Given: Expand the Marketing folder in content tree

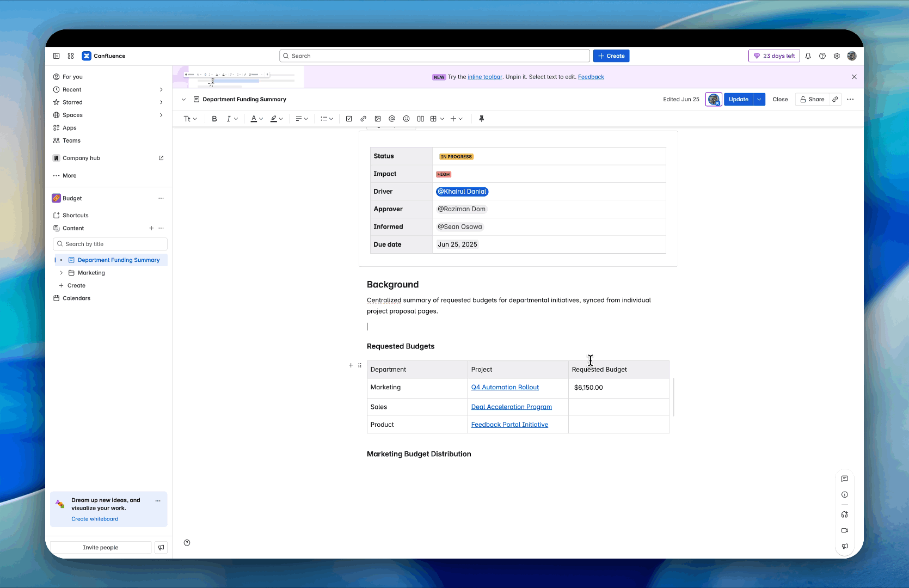Looking at the screenshot, I should [x=61, y=273].
